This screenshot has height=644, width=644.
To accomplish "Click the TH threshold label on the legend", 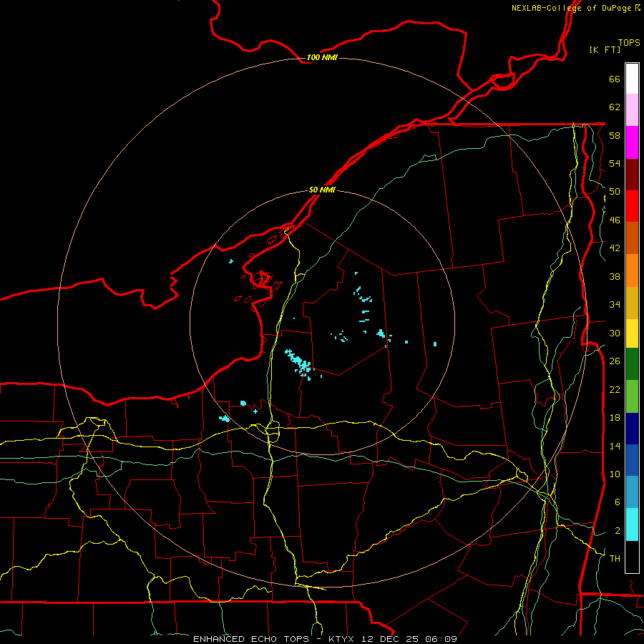I will click(x=615, y=559).
